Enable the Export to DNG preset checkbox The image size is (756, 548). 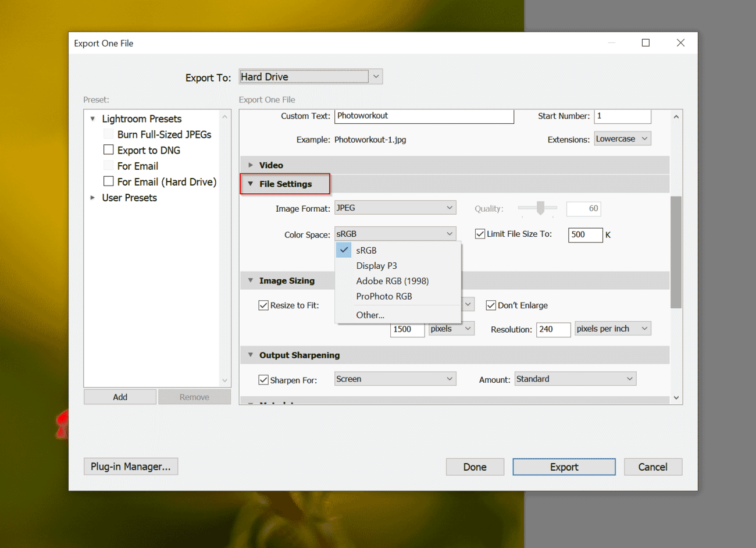108,150
